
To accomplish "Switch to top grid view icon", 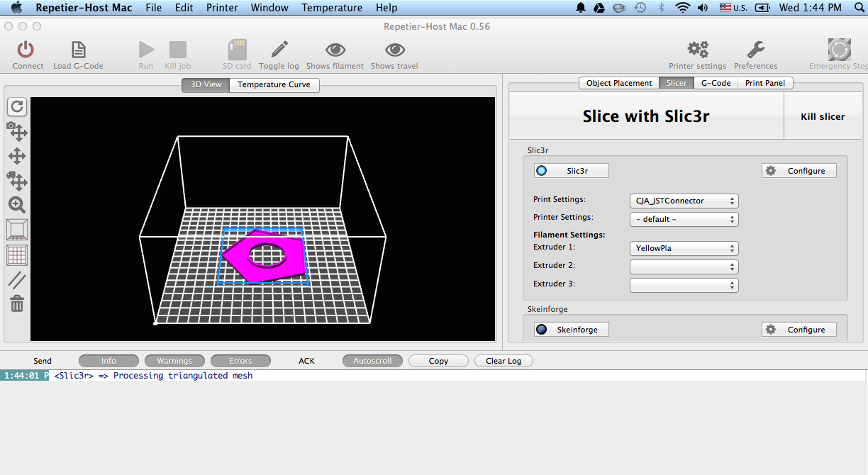I will pyautogui.click(x=17, y=255).
